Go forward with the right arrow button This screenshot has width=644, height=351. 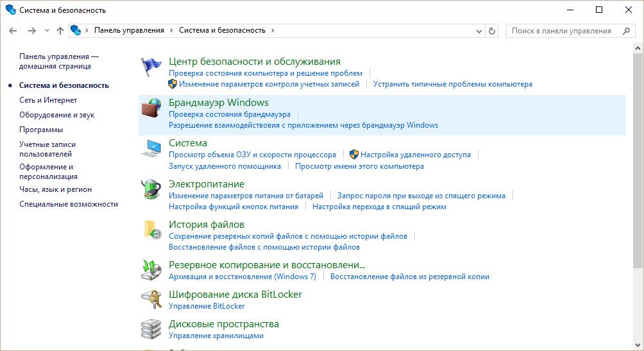31,30
